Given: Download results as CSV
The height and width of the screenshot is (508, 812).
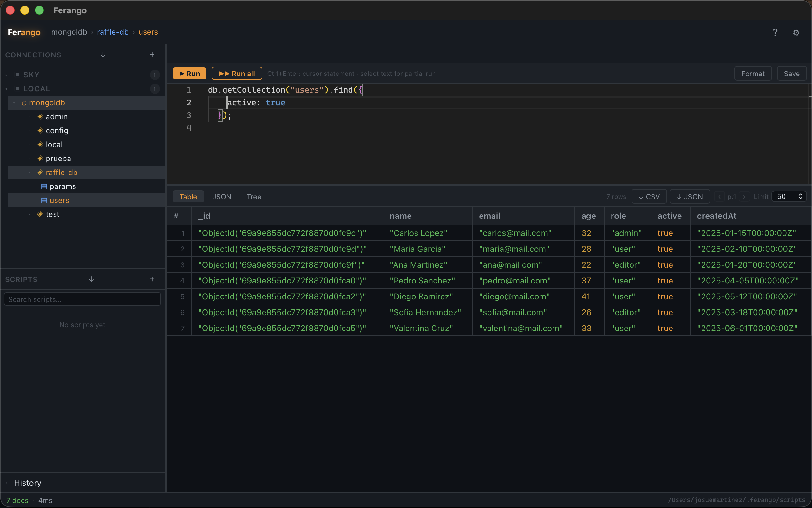Looking at the screenshot, I should pos(649,196).
